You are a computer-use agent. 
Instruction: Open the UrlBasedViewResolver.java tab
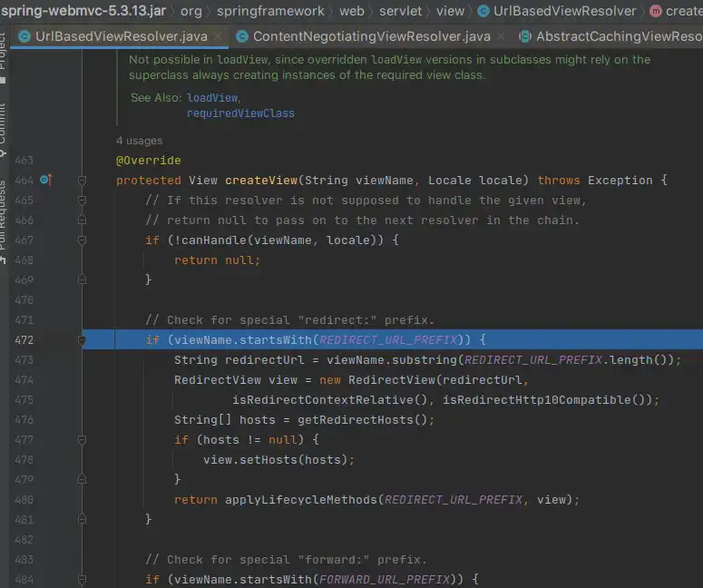(121, 36)
